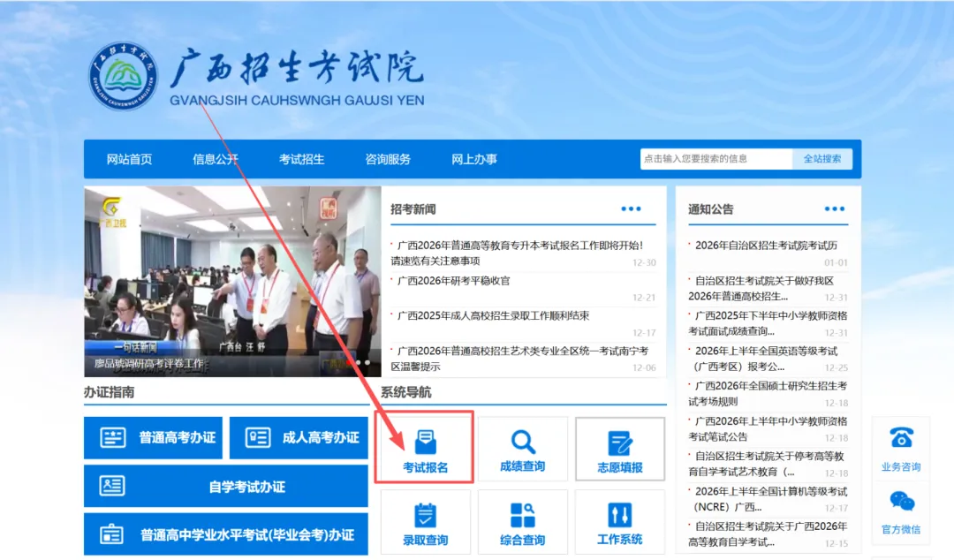
Task: Click 普通高中学业水平考试(毕业会考)办证 button
Action: [x=226, y=534]
